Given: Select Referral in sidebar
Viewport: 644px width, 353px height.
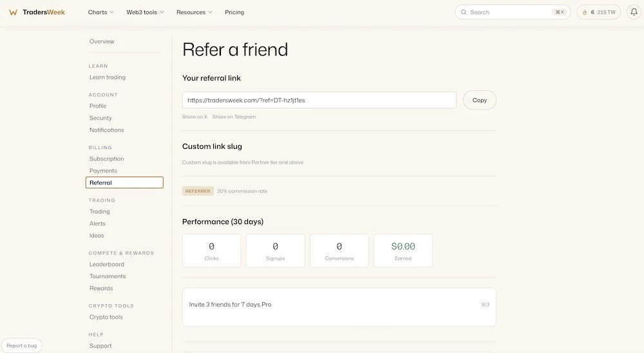Looking at the screenshot, I should pyautogui.click(x=124, y=182).
